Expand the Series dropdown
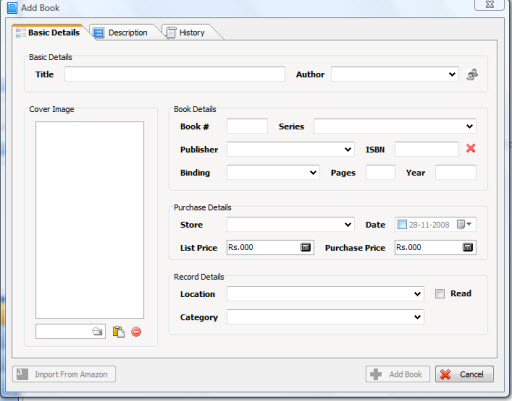The image size is (512, 401). coord(469,126)
